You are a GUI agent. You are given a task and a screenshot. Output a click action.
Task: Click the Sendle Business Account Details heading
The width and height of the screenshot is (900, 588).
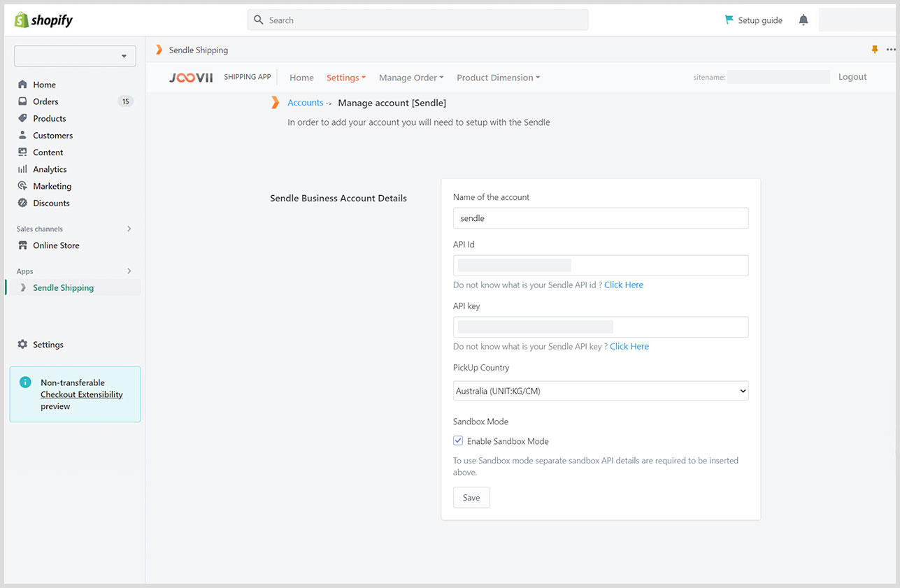pos(338,199)
